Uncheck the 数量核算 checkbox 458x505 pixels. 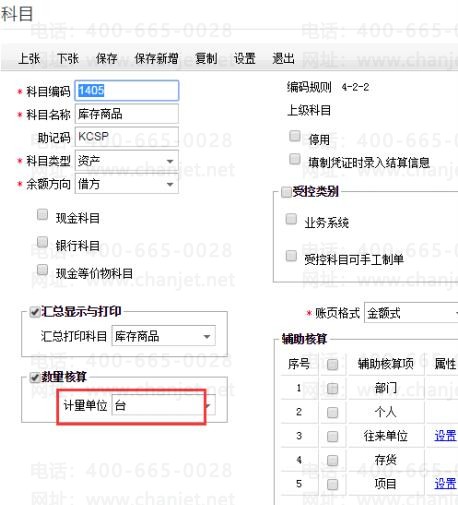[35, 378]
